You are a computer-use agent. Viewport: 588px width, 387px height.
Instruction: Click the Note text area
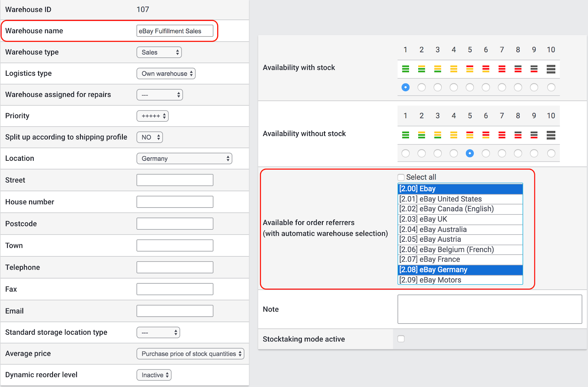pyautogui.click(x=490, y=309)
